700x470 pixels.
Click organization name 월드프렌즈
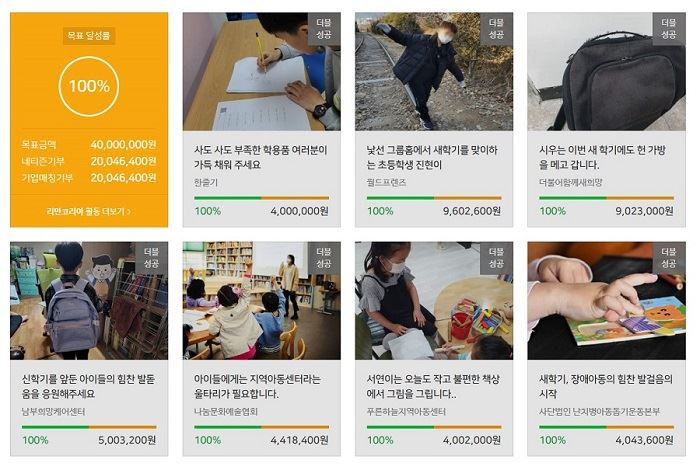(x=387, y=183)
